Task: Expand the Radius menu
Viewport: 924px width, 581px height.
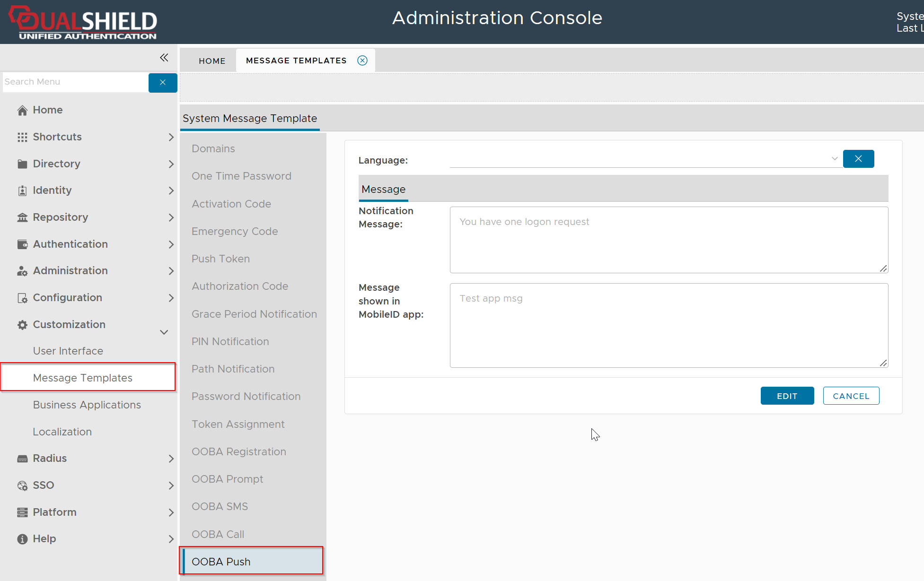Action: pos(171,459)
